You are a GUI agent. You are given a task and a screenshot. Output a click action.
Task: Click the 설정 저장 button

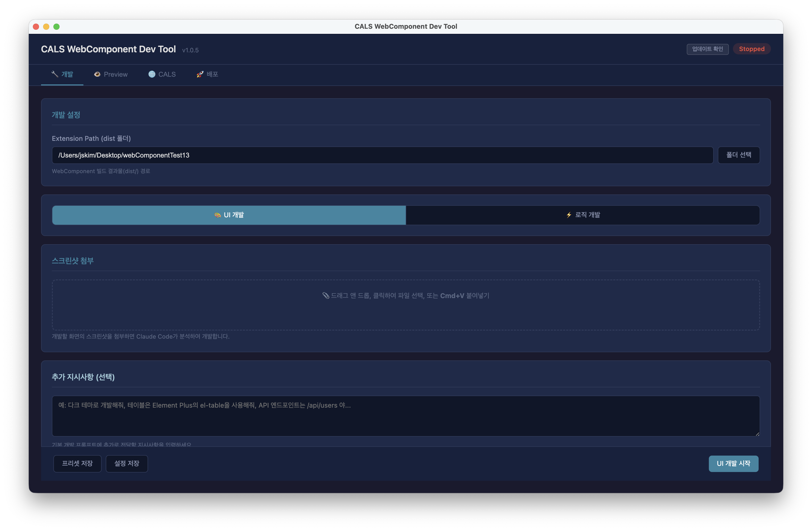point(127,464)
